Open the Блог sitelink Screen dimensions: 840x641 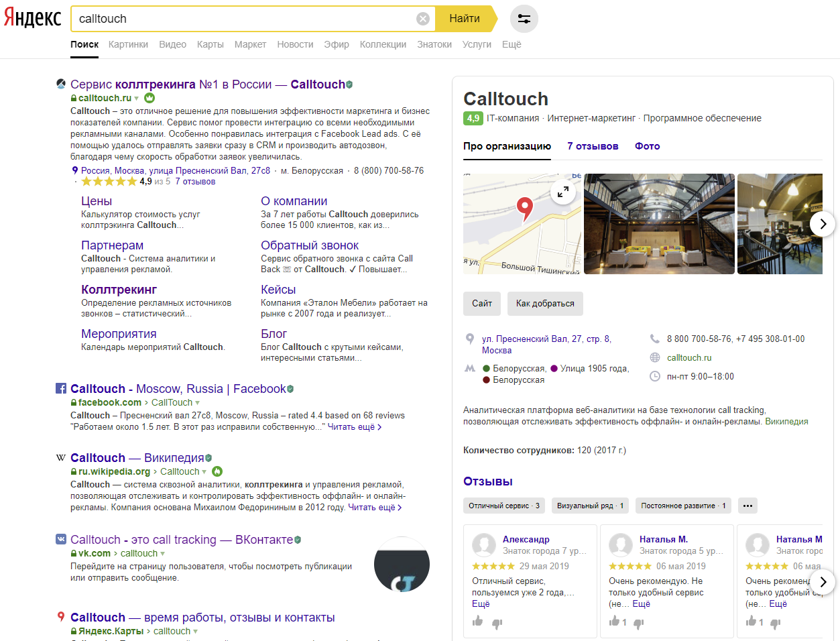coord(274,334)
